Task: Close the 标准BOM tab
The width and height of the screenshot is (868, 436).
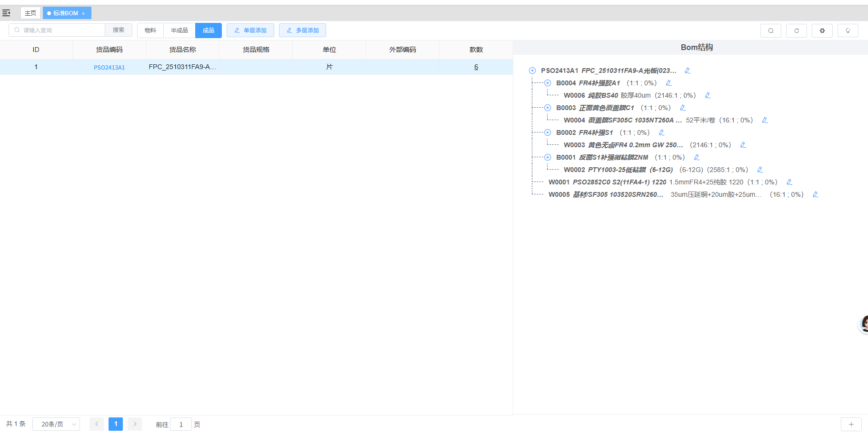Action: pos(83,13)
